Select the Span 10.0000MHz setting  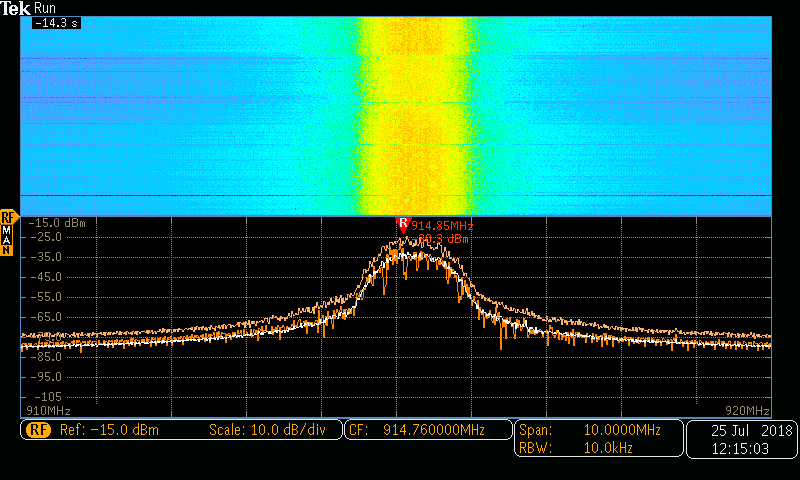(589, 430)
